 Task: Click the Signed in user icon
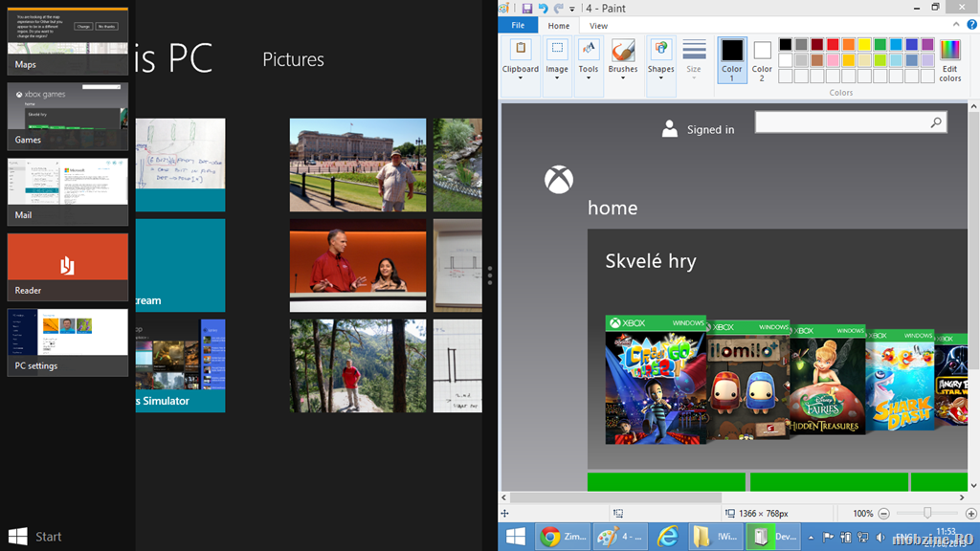[669, 129]
